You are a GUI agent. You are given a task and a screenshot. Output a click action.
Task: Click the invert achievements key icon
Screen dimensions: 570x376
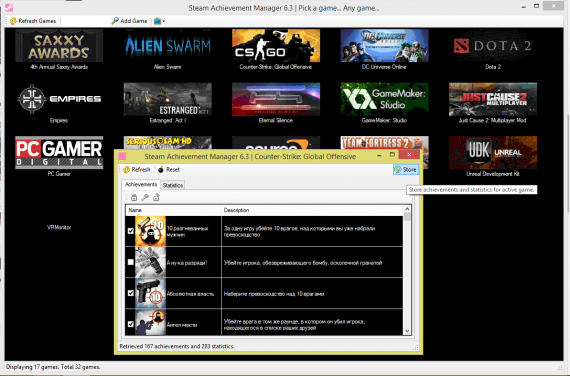coord(145,197)
